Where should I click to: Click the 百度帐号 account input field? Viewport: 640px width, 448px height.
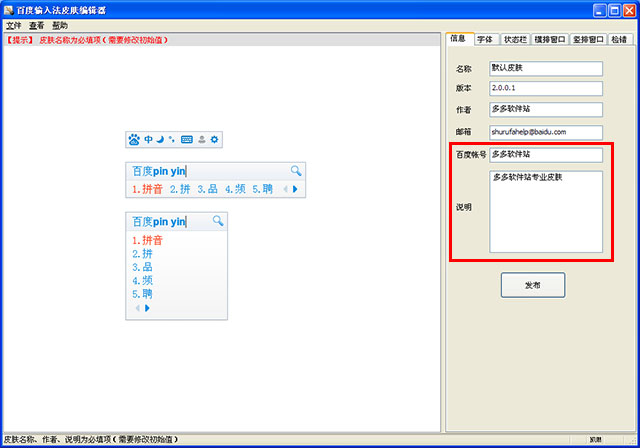546,155
